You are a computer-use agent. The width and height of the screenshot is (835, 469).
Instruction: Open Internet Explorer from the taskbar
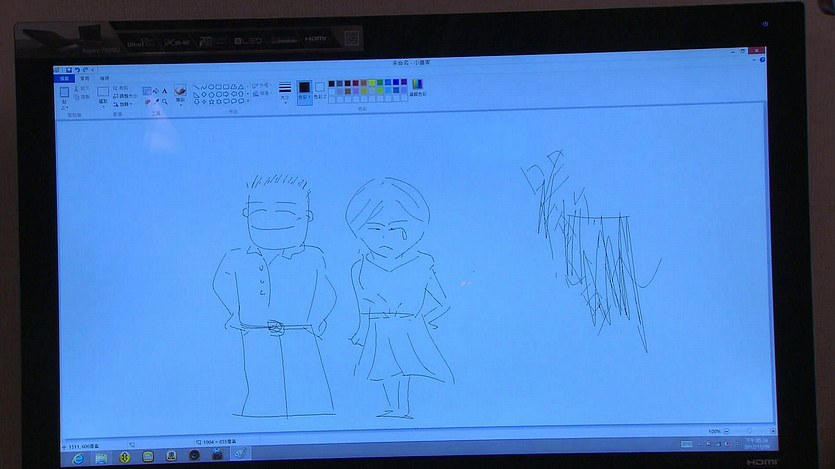(x=79, y=456)
